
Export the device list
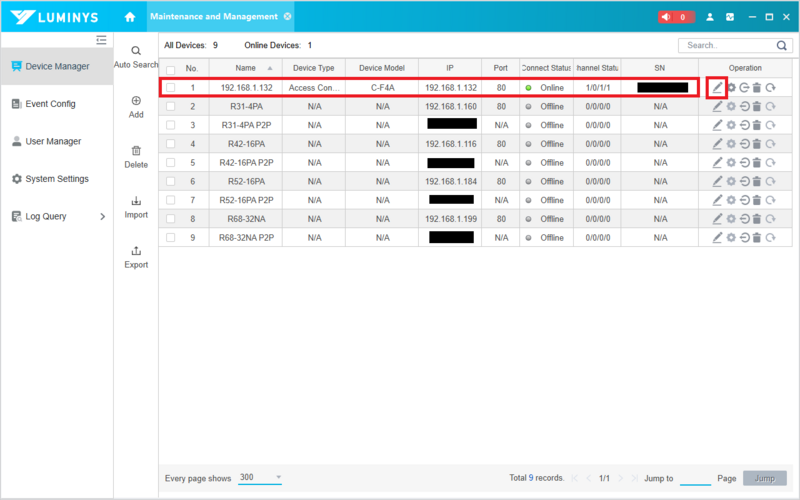(x=136, y=257)
